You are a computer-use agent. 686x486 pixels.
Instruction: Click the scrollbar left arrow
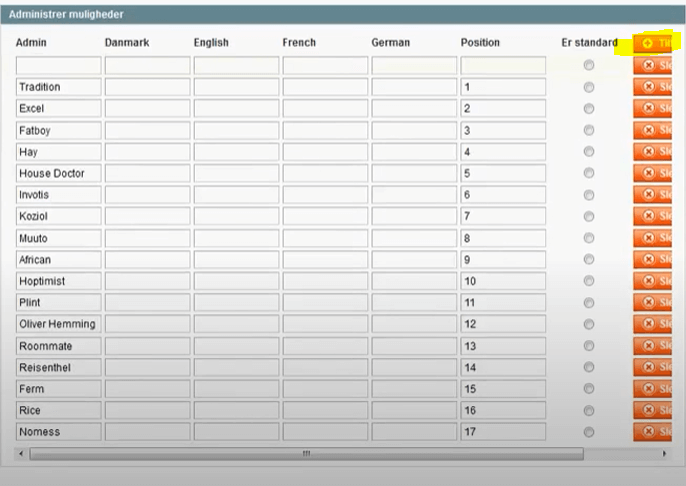coord(21,454)
